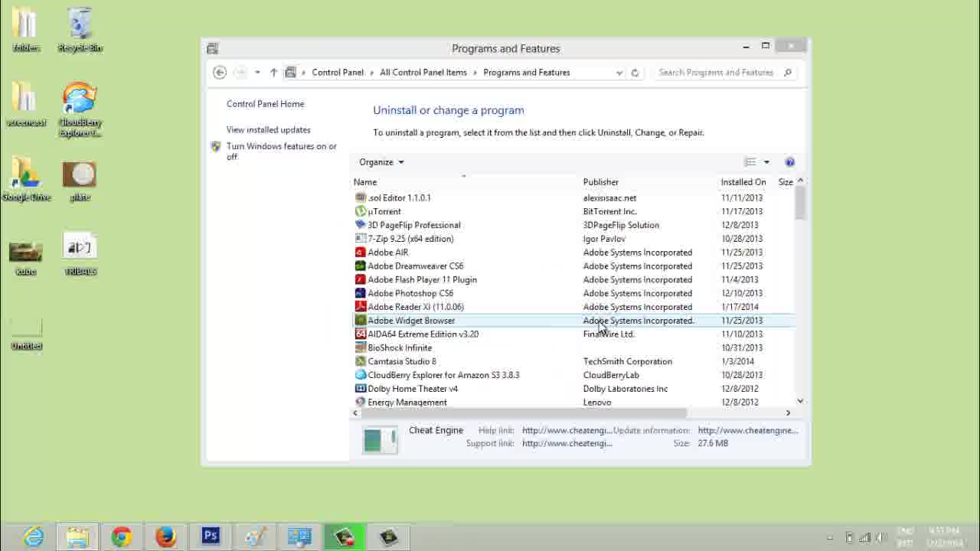Click in the Search Programs and Features box
Viewport: 980px width, 551px height.
pos(717,73)
